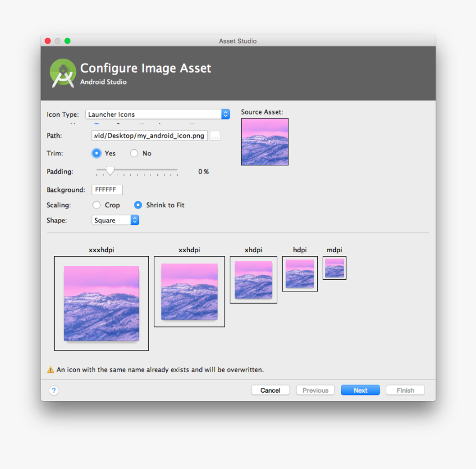Open the Shape Square dropdown
Screen dimensions: 476x469
(115, 220)
